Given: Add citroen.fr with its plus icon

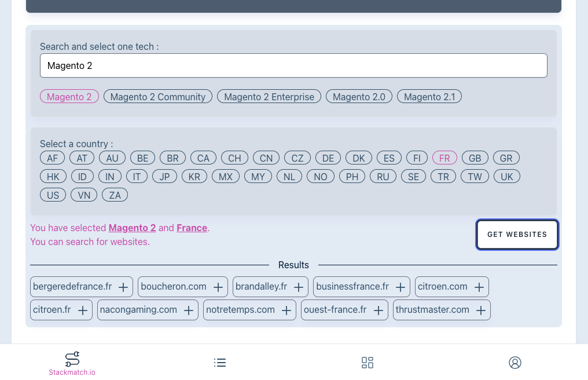Looking at the screenshot, I should 83,310.
